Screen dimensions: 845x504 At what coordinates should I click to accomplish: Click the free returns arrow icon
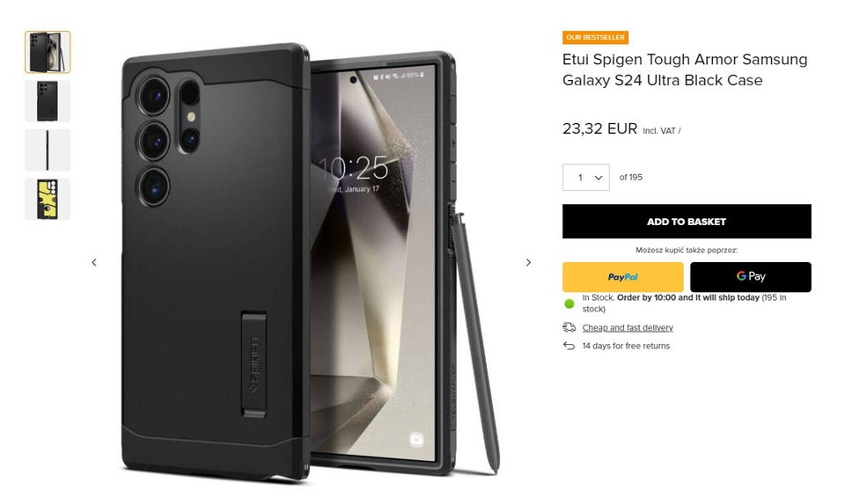coord(569,346)
